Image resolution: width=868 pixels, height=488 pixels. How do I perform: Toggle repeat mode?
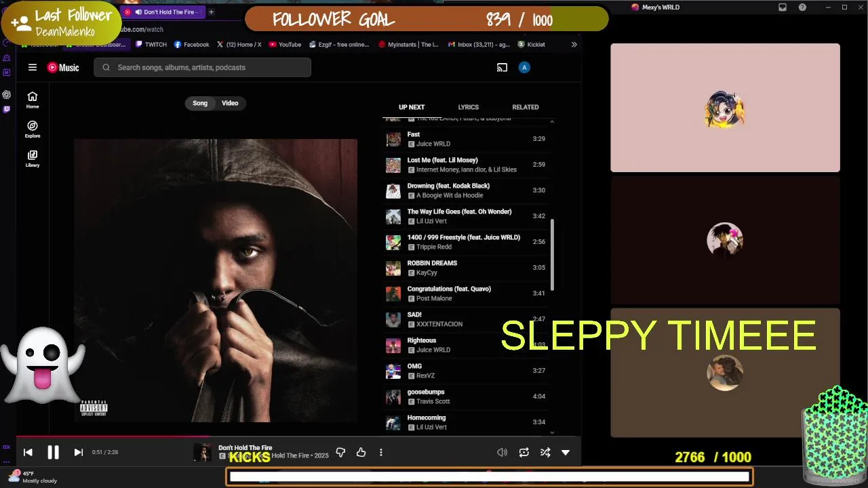point(524,452)
